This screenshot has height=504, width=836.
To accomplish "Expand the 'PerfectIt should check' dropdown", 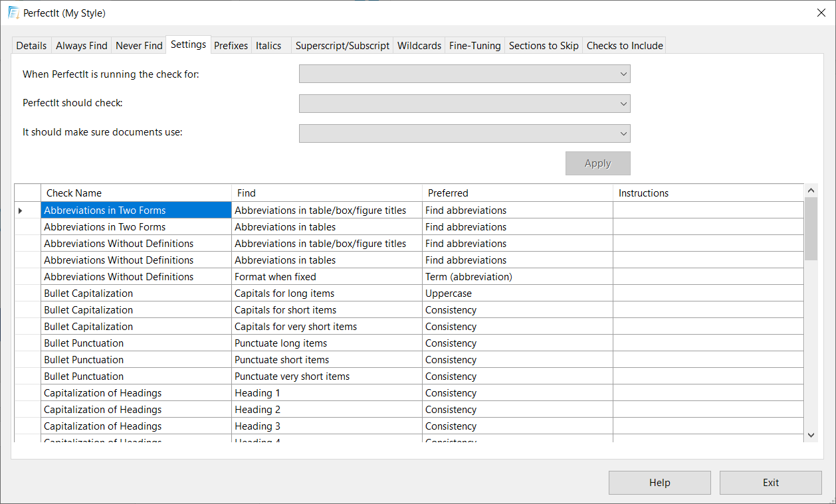I will coord(465,104).
